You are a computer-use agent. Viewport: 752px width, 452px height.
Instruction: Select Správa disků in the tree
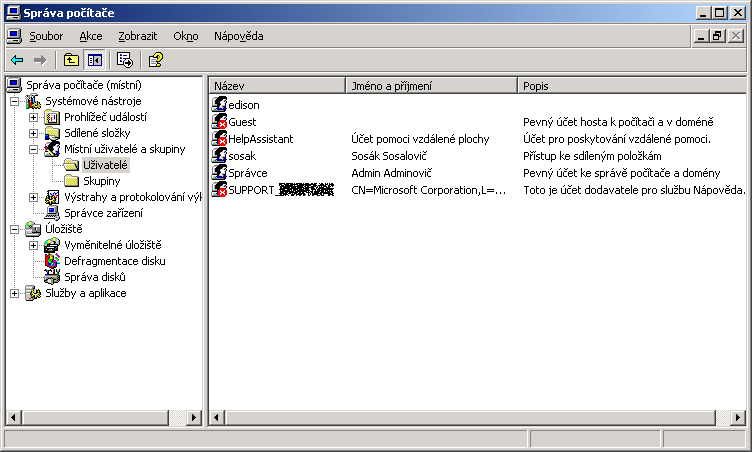(94, 277)
